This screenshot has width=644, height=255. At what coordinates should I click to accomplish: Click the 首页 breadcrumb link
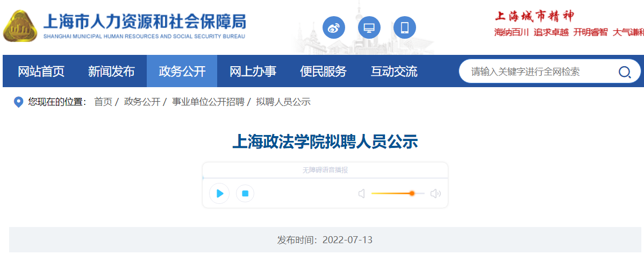(x=103, y=102)
